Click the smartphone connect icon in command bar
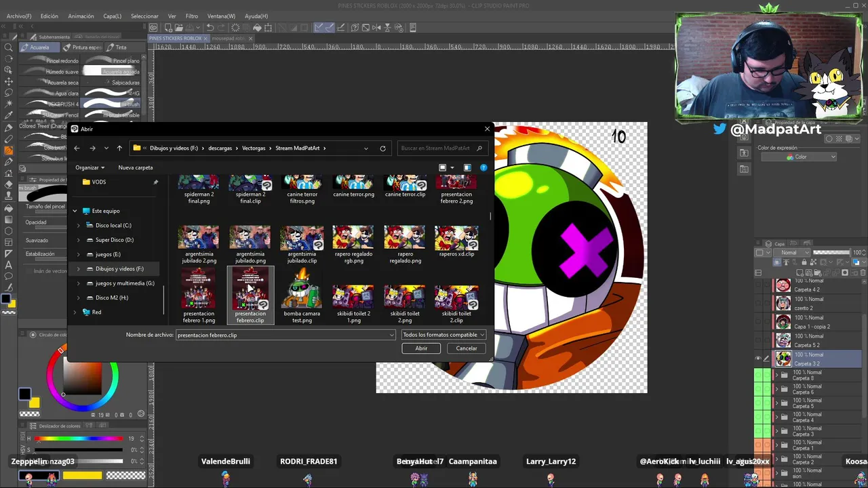Image resolution: width=868 pixels, height=488 pixels. (412, 27)
